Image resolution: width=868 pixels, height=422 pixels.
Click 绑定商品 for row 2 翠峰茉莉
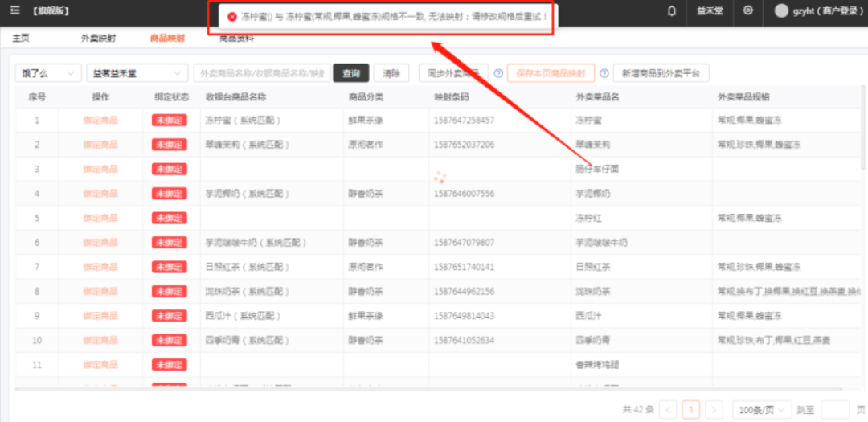pyautogui.click(x=100, y=145)
